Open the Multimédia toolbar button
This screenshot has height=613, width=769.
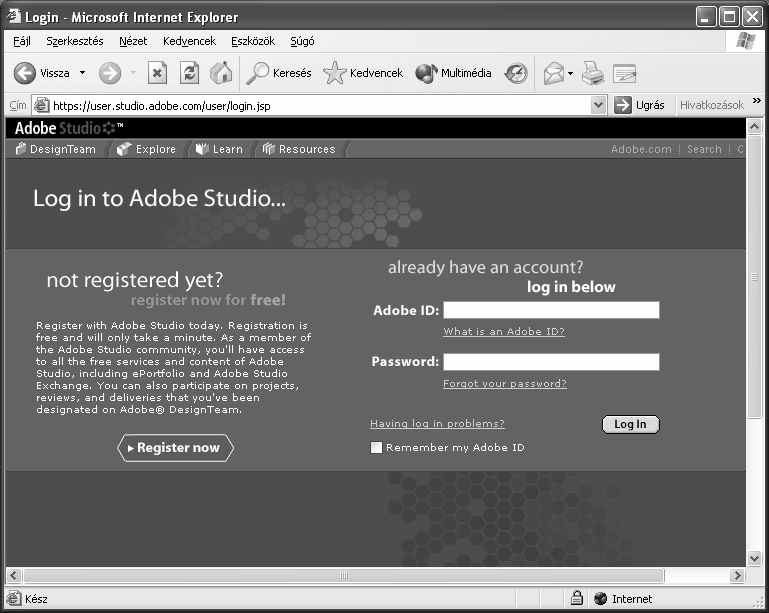click(x=453, y=74)
